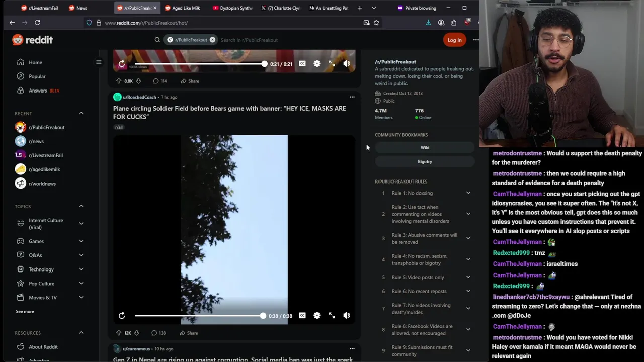This screenshot has height=362, width=644.
Task: Collapse the RECENT section
Action: click(x=81, y=113)
